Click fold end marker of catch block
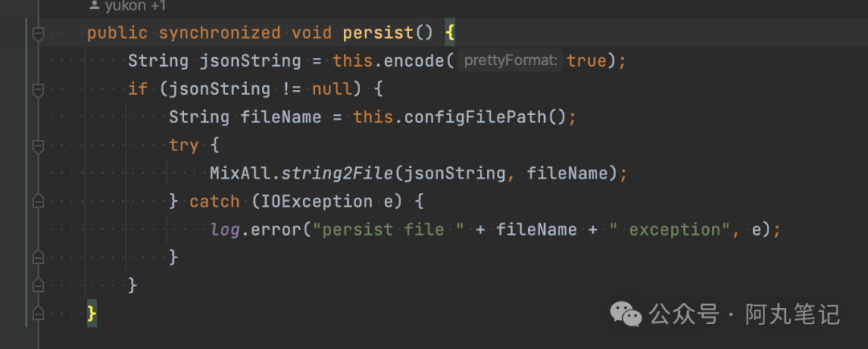The height and width of the screenshot is (349, 868). [37, 257]
